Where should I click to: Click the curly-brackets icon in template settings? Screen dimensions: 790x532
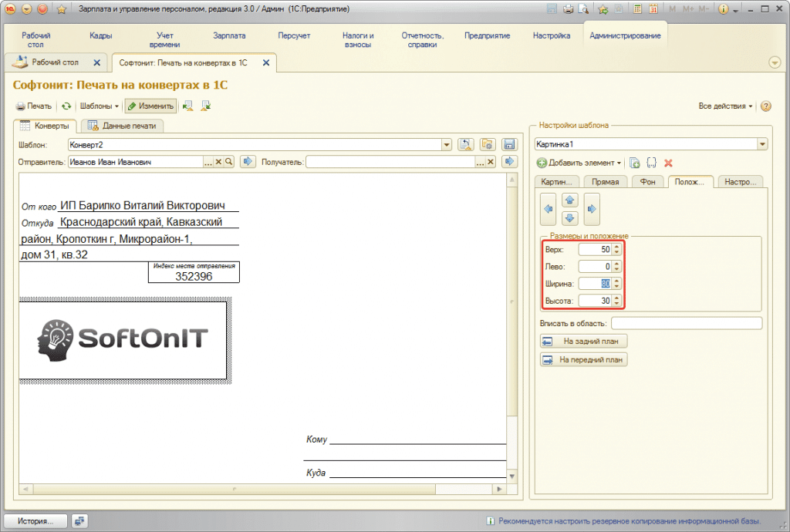tap(651, 163)
